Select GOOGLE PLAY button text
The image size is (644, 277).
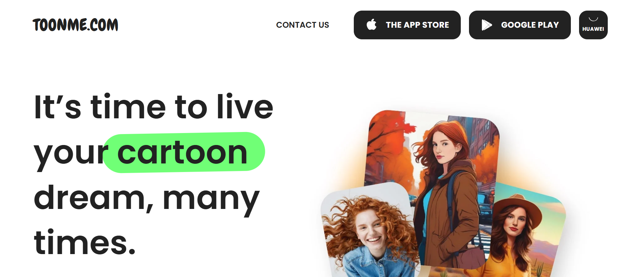click(x=530, y=25)
